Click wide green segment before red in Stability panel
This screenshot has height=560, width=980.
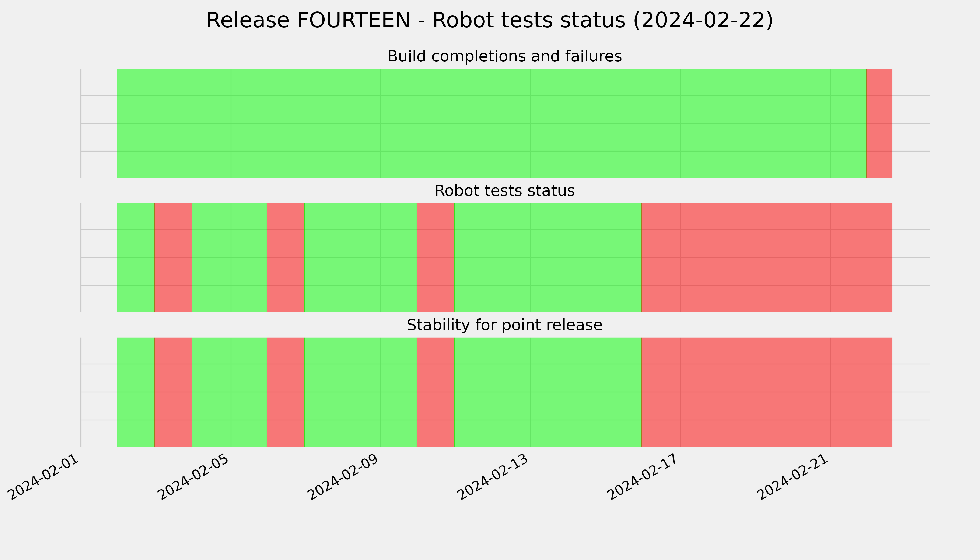point(548,392)
